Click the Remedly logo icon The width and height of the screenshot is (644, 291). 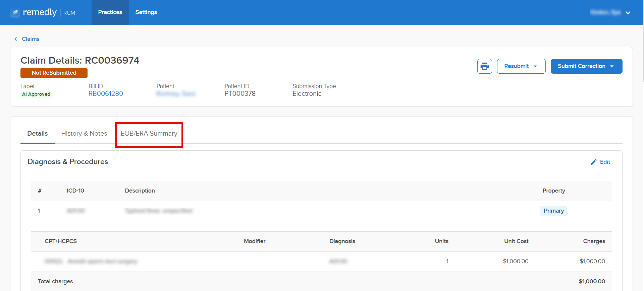15,13
